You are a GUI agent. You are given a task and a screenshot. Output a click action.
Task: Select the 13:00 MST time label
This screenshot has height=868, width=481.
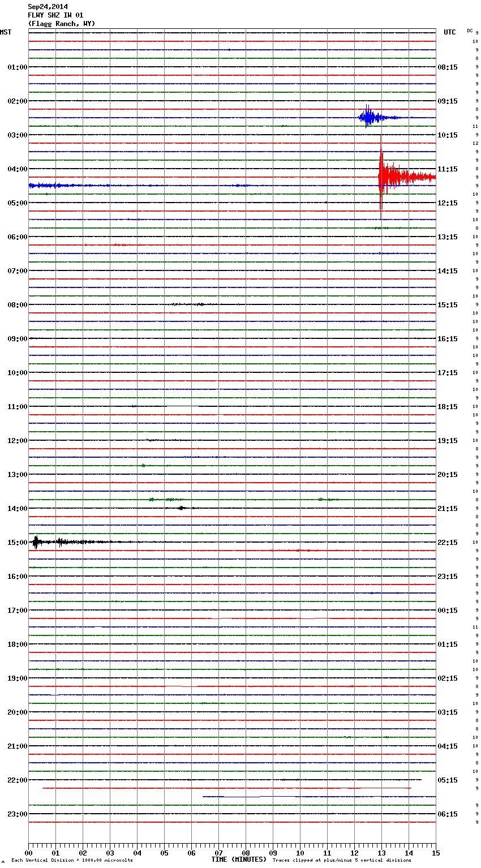[x=17, y=475]
